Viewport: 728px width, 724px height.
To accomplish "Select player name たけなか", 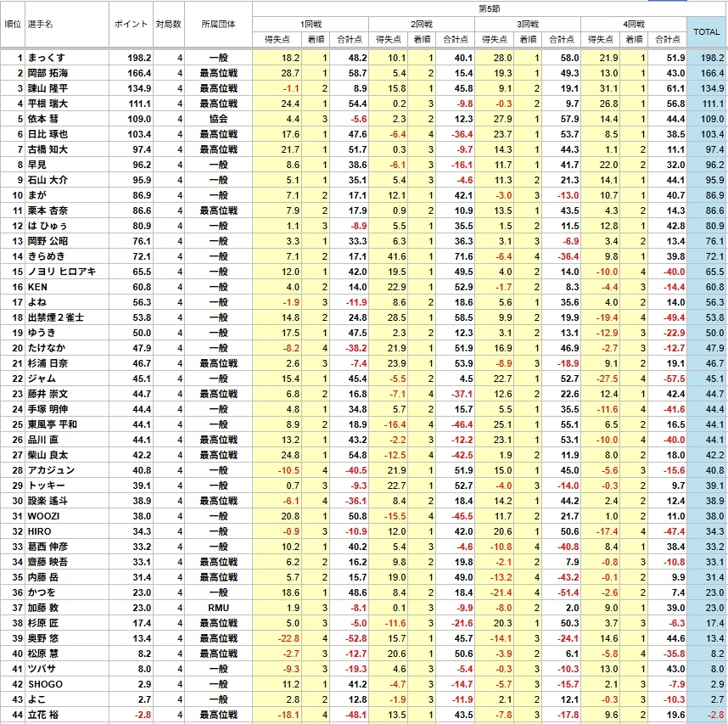I will point(47,348).
